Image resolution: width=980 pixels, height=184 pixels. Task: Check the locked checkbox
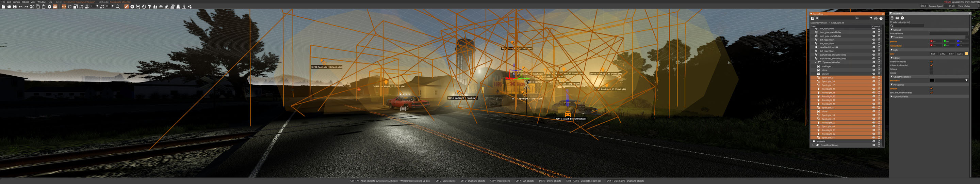tap(932, 73)
